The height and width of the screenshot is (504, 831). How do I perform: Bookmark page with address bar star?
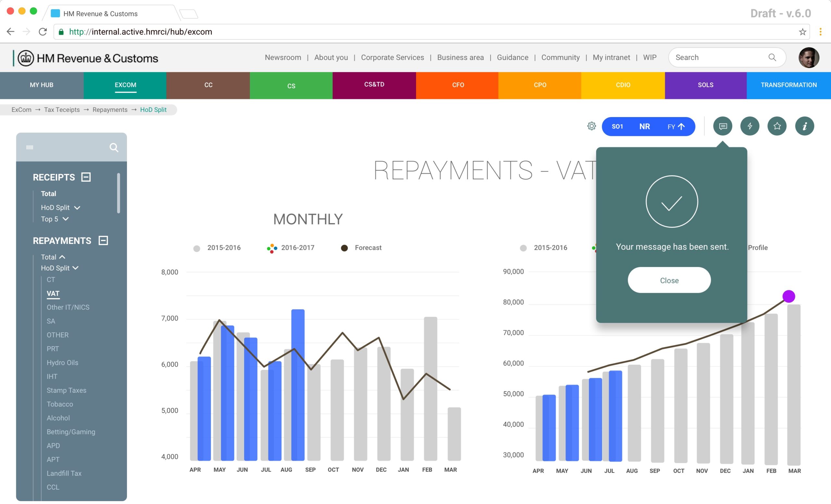coord(802,32)
